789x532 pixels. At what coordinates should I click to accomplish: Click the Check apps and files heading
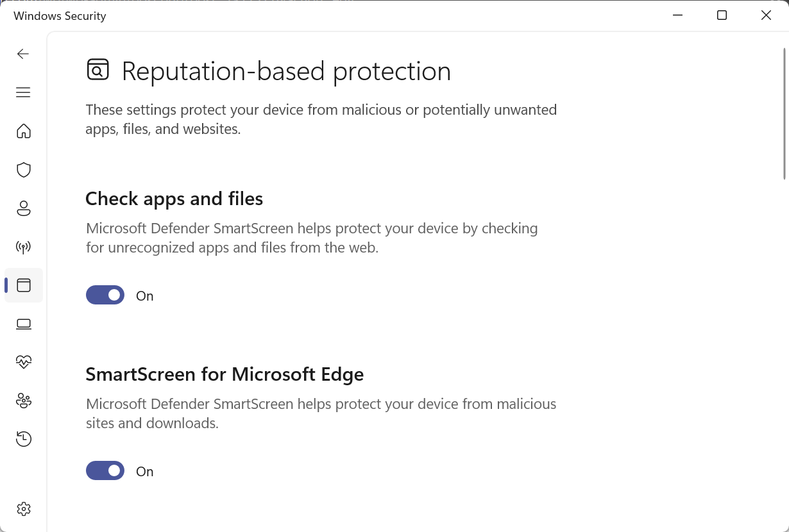[x=174, y=199]
